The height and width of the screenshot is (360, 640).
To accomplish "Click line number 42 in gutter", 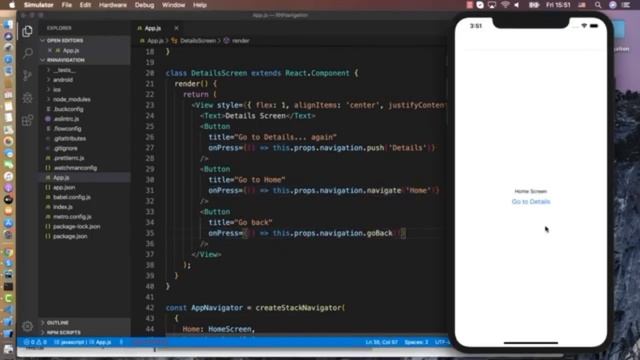I will [150, 308].
